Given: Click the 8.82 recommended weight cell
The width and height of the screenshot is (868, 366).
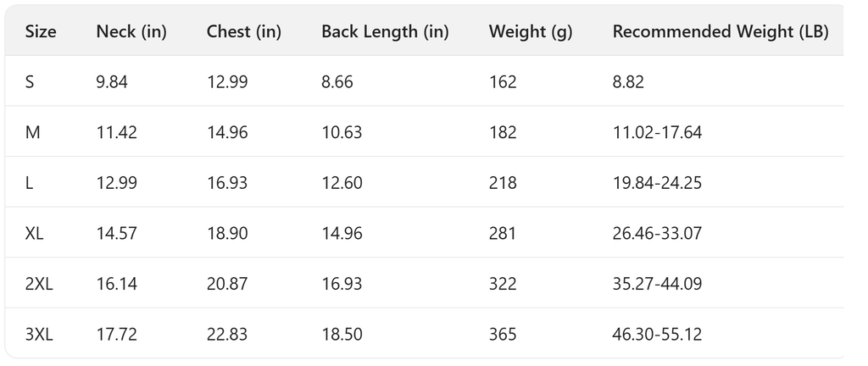Looking at the screenshot, I should (x=629, y=82).
